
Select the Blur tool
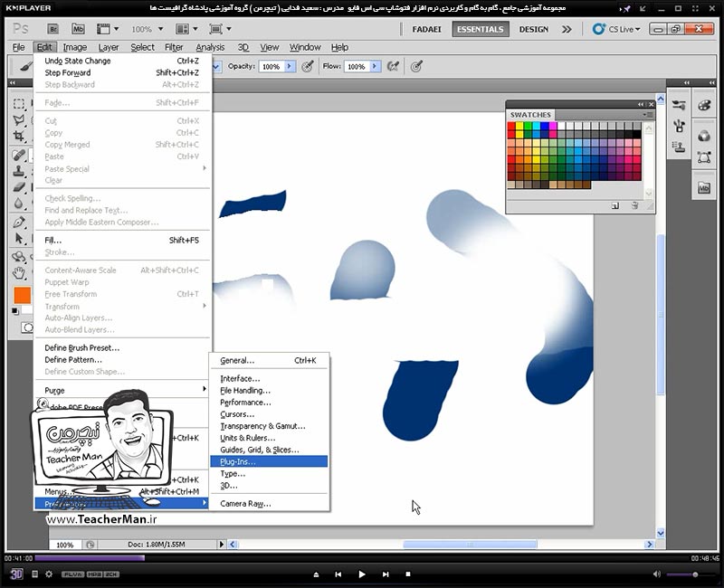click(x=18, y=203)
